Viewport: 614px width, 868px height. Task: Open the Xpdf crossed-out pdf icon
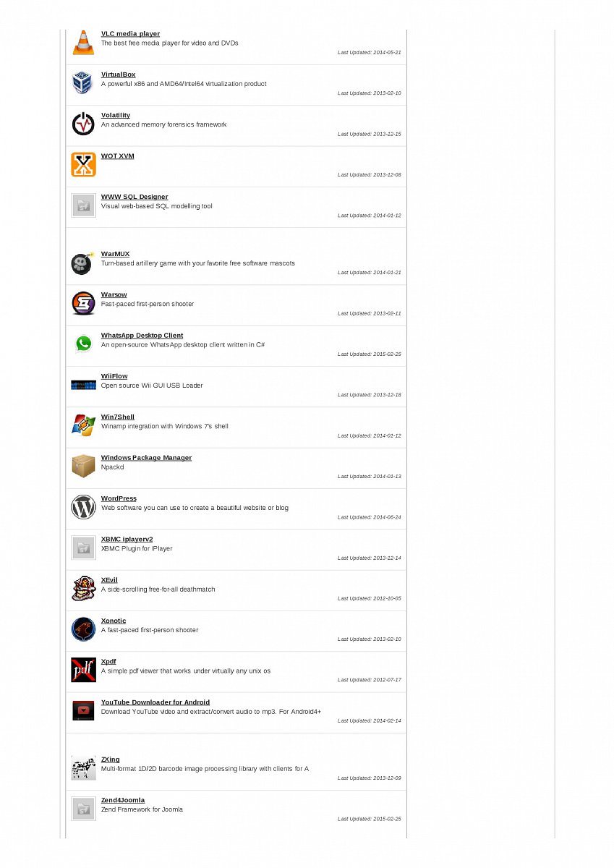pos(83,671)
